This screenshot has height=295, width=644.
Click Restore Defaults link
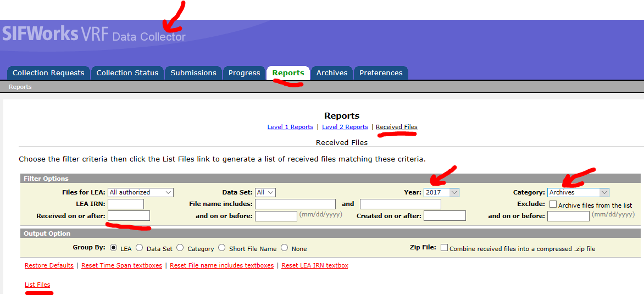tap(49, 265)
